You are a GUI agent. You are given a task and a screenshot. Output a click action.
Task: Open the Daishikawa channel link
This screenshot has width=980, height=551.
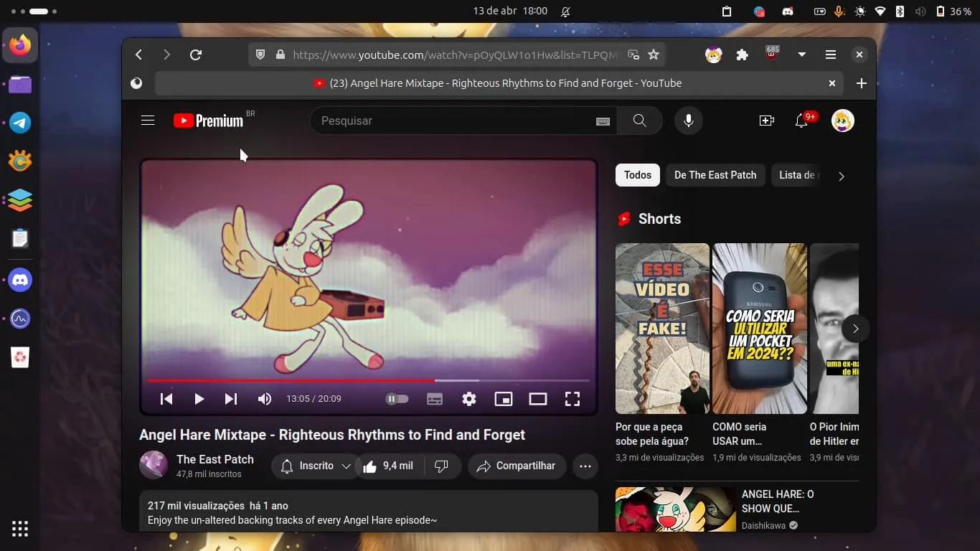[x=765, y=525]
